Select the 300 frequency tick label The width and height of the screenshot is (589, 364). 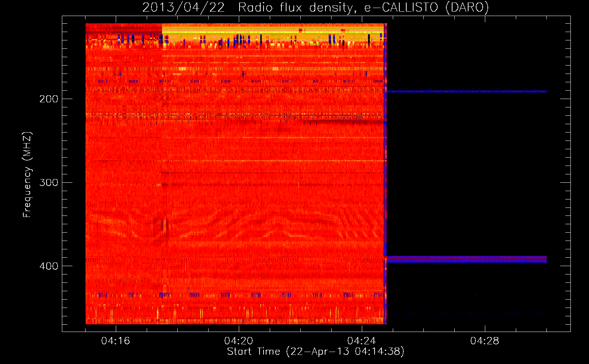click(x=49, y=182)
